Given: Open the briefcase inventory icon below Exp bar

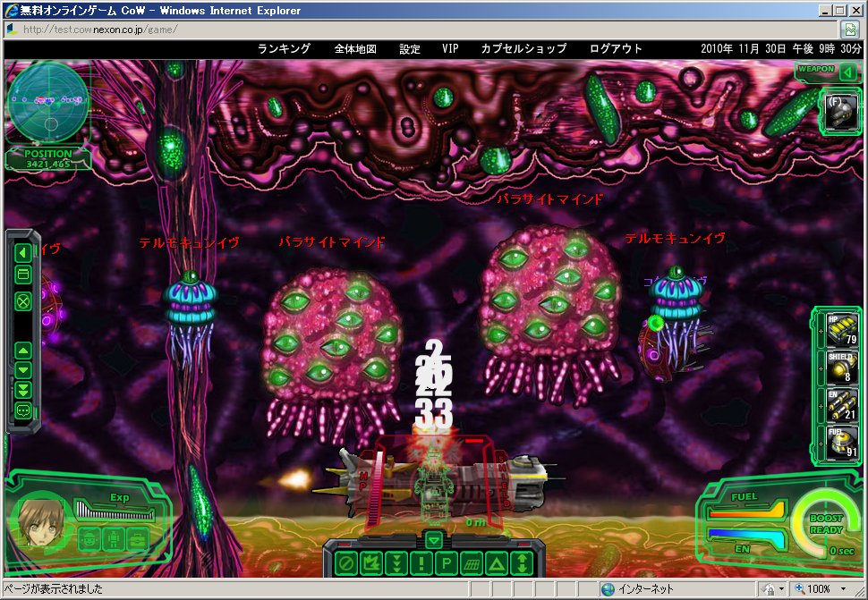Looking at the screenshot, I should coord(137,539).
